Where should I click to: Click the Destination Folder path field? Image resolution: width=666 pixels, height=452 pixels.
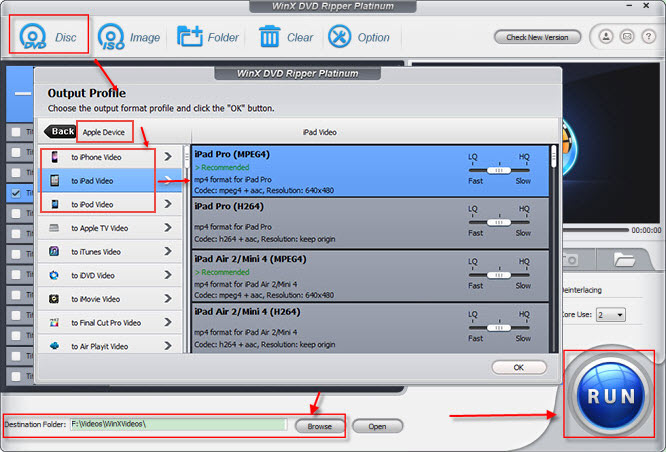178,424
